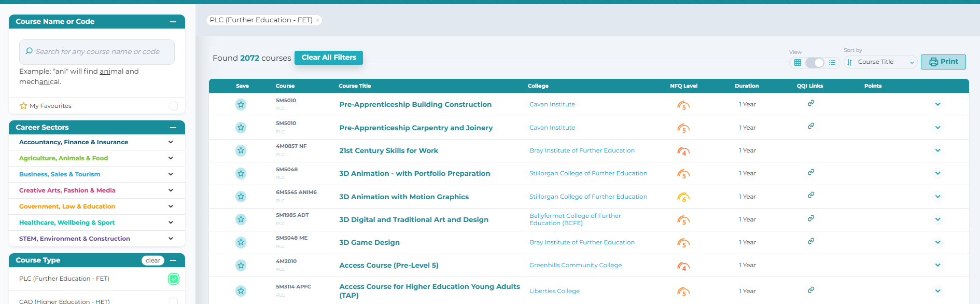Screen dimensions: 980x304
Task: Expand details for Access Course (Pre-Level 5)
Action: [x=937, y=265]
